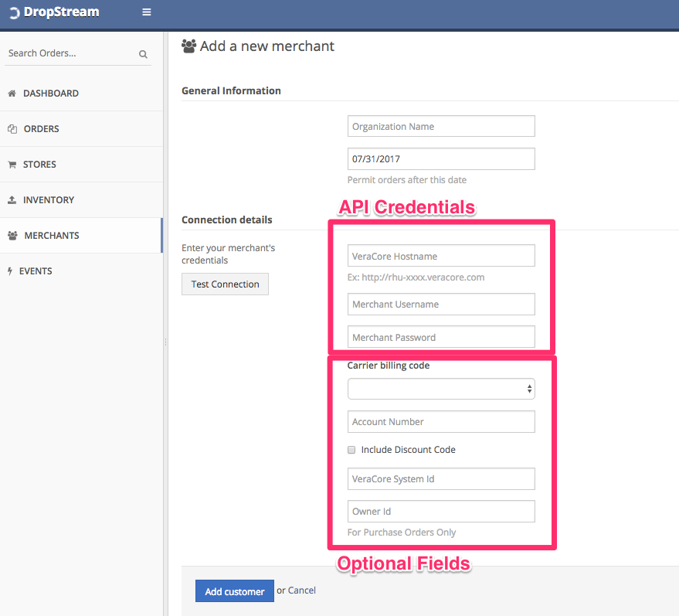679x616 pixels.
Task: Click the Inventory upload icon
Action: (x=12, y=199)
